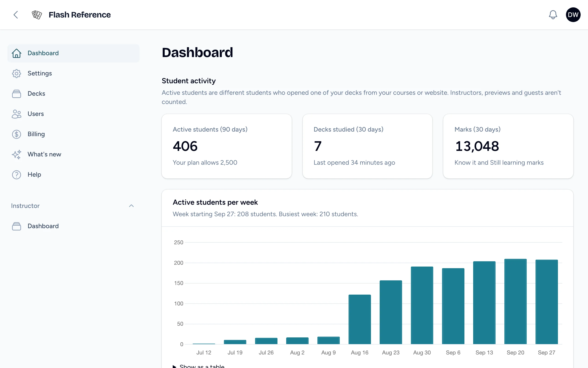Image resolution: width=588 pixels, height=368 pixels.
Task: Open the Help page
Action: coord(73,175)
